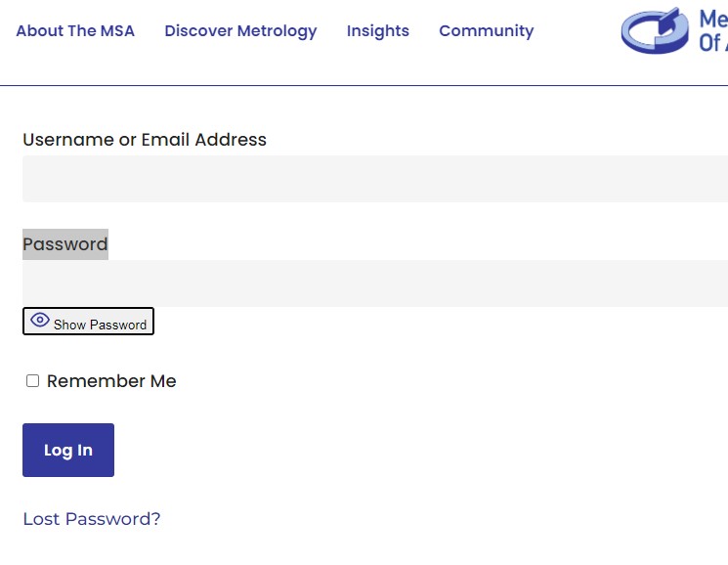Screen dimensions: 728x565
Task: Click the Show Password button text
Action: (100, 325)
